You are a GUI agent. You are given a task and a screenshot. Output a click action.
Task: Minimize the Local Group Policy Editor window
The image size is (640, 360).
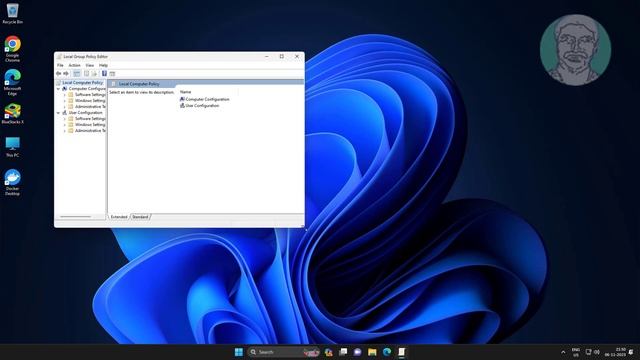(267, 56)
